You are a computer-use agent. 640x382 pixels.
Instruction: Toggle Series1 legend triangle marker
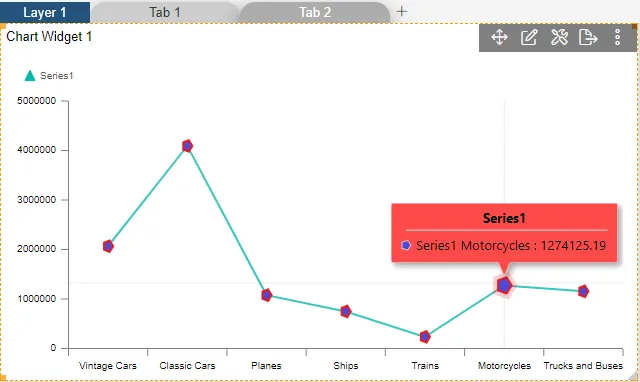(30, 76)
